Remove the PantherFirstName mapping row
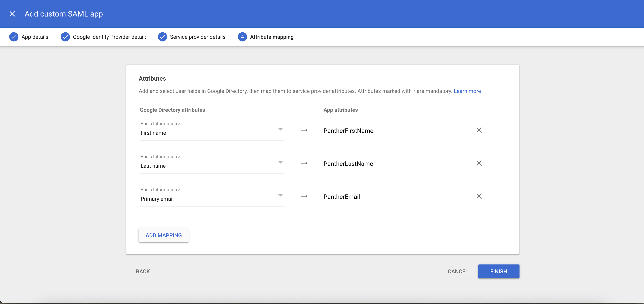The image size is (644, 304). 479,130
